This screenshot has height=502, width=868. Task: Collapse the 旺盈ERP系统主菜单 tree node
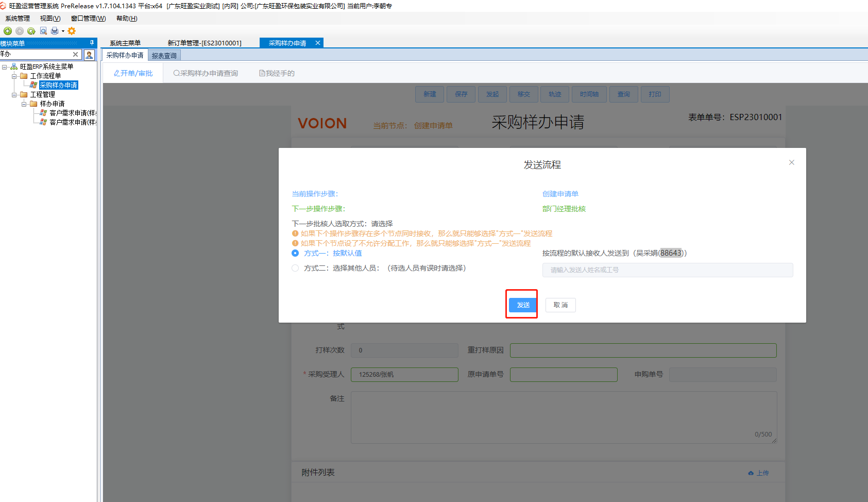coord(4,66)
